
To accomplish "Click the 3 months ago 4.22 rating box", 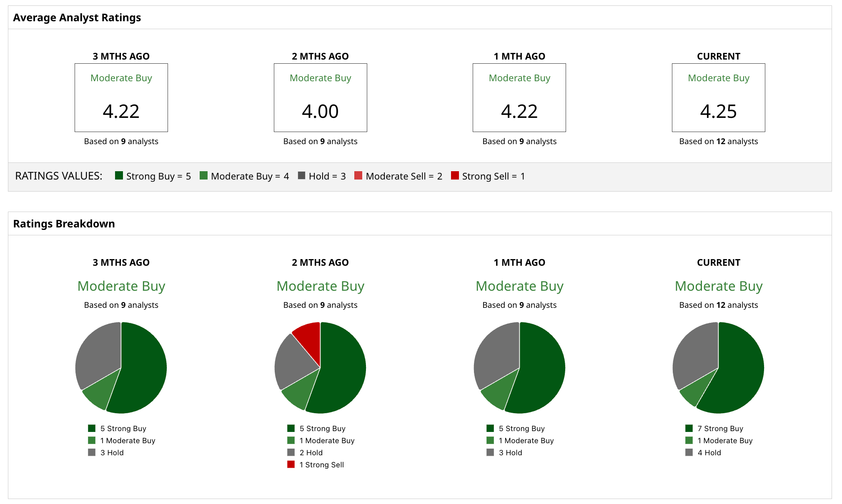I will coord(121,98).
